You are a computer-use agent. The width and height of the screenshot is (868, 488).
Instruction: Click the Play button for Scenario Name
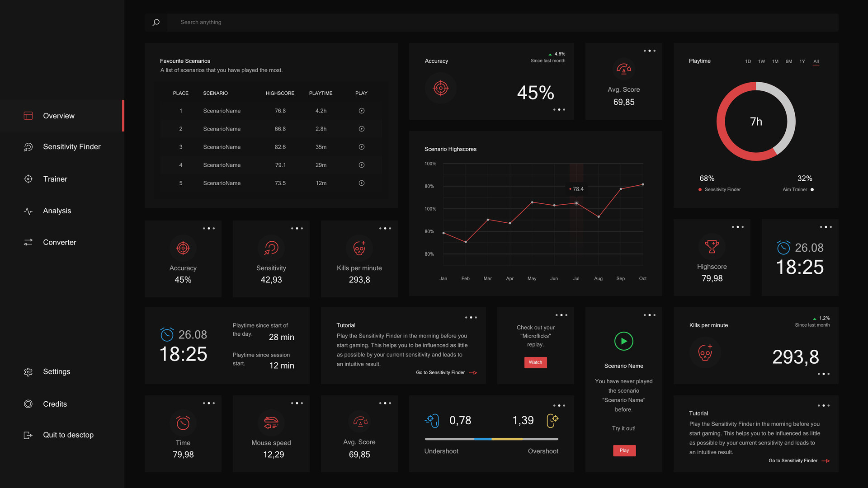pyautogui.click(x=623, y=450)
